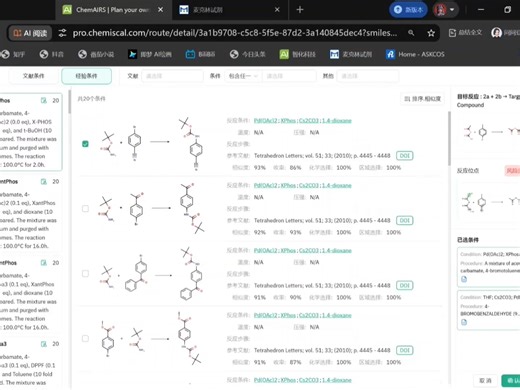Click document icon in THF; Cs2CO3 selected condition card
The width and height of the screenshot is (520, 390).
464,322
